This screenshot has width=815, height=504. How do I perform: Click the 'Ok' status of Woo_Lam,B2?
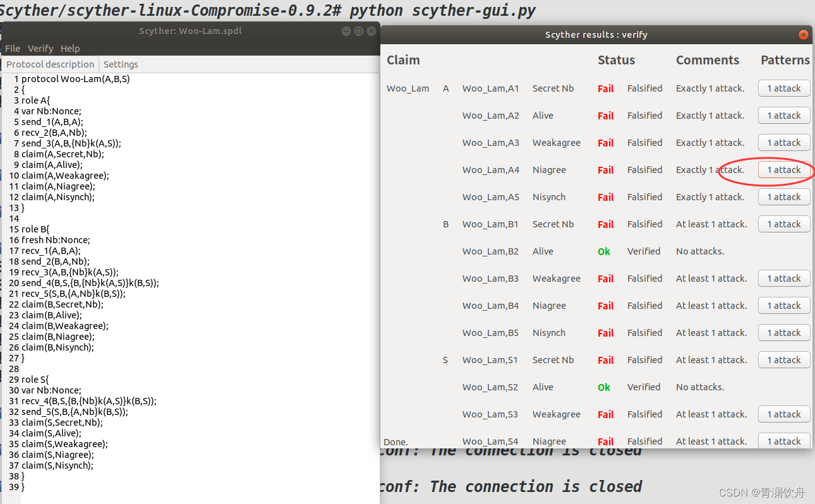tap(604, 251)
